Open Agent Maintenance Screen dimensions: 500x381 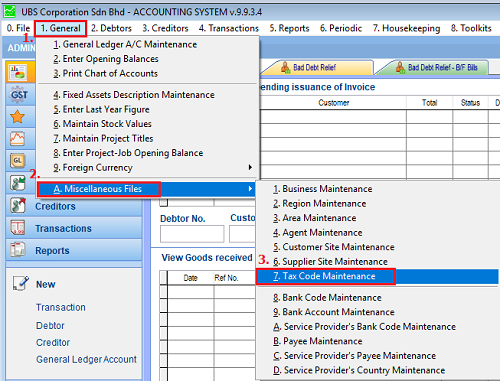coord(378,232)
